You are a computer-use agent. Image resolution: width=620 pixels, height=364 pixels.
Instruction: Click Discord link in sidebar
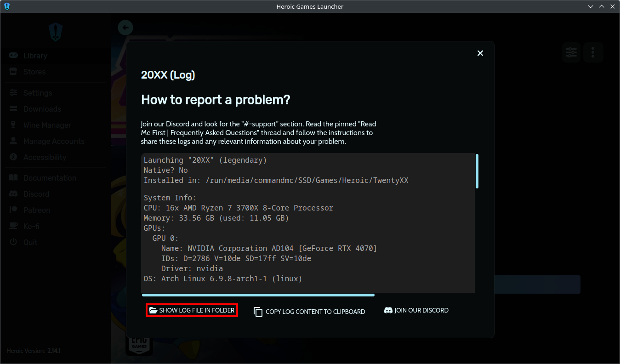click(55, 194)
